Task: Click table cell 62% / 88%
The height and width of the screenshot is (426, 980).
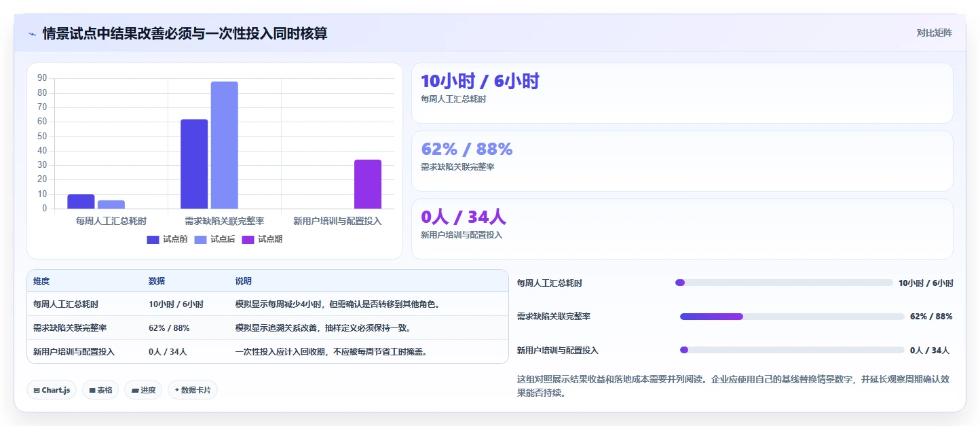Action: coord(169,327)
